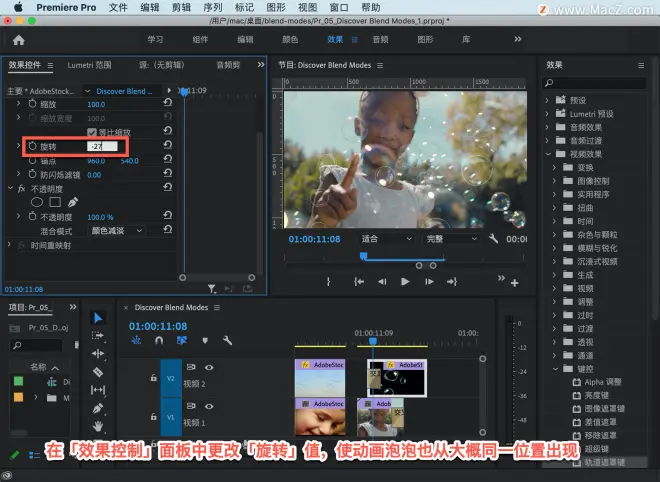Pick the free draw bezier mask pen
Screen dimensions: 660x482
pyautogui.click(x=73, y=202)
